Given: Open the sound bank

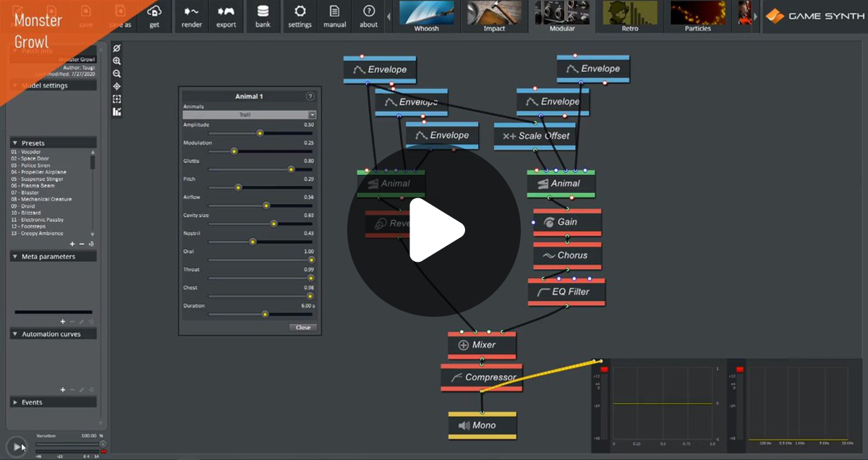Looking at the screenshot, I should point(263,12).
